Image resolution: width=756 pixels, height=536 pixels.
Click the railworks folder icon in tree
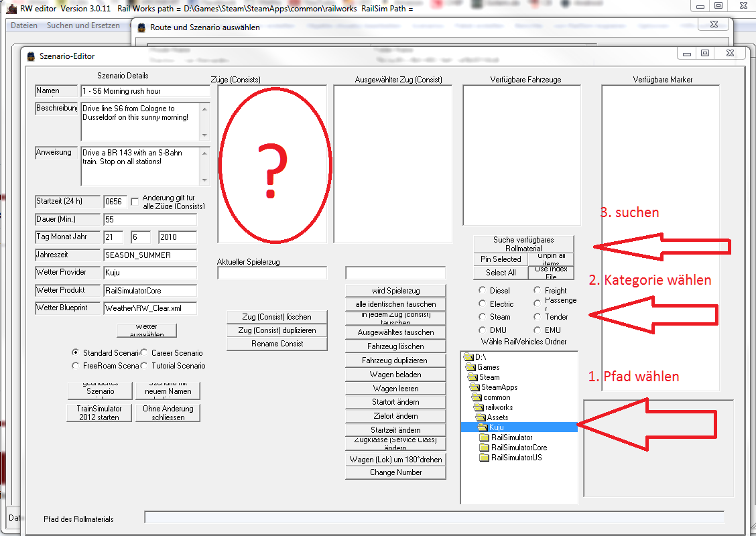point(478,407)
